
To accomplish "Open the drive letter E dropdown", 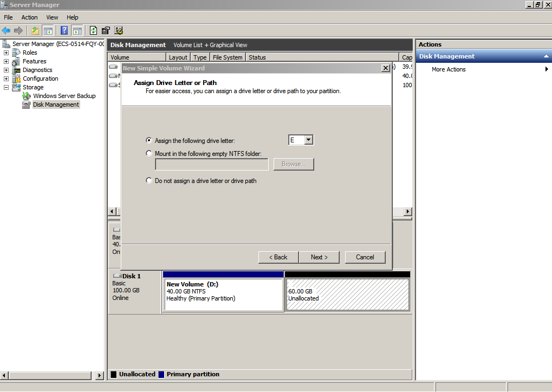I will 308,140.
